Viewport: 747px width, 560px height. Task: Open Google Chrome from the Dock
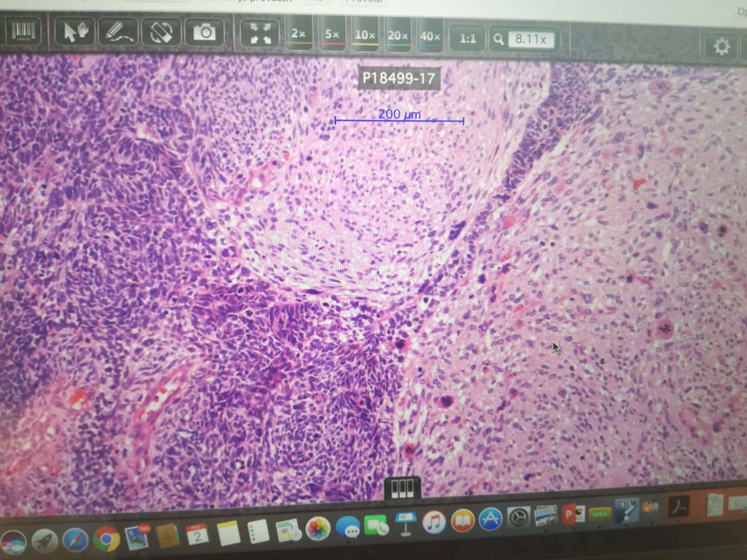click(x=106, y=539)
